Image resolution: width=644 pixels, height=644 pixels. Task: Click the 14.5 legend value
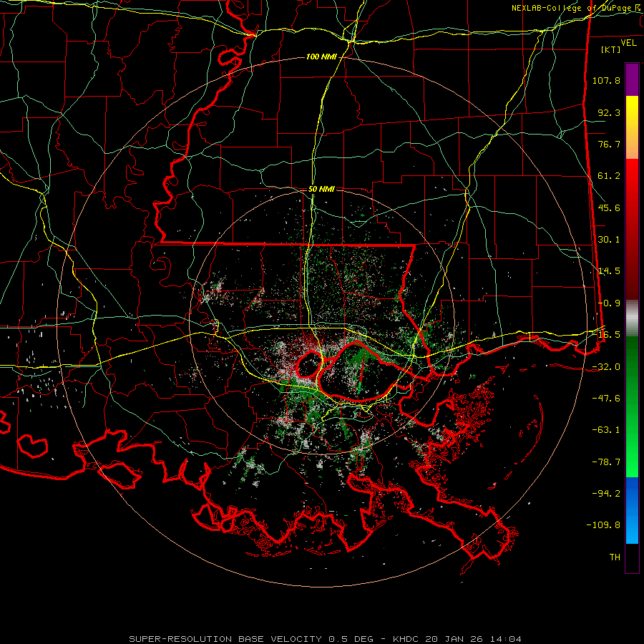pos(609,271)
